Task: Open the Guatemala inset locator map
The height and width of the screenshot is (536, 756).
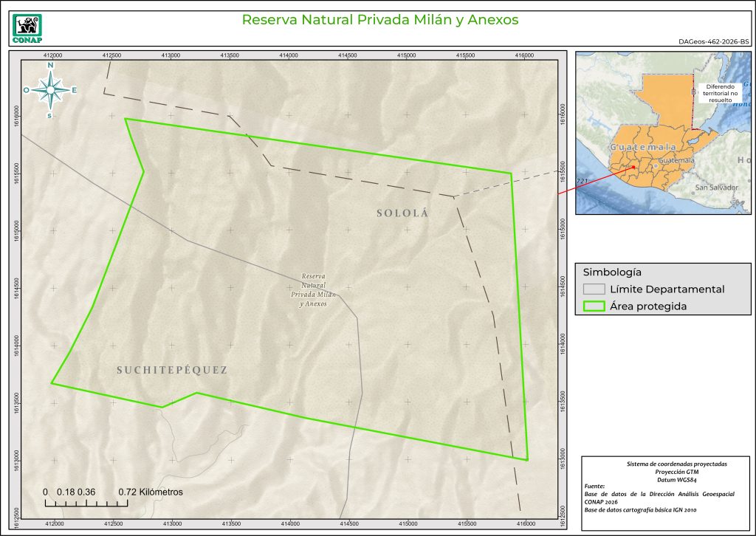Action: (662, 133)
